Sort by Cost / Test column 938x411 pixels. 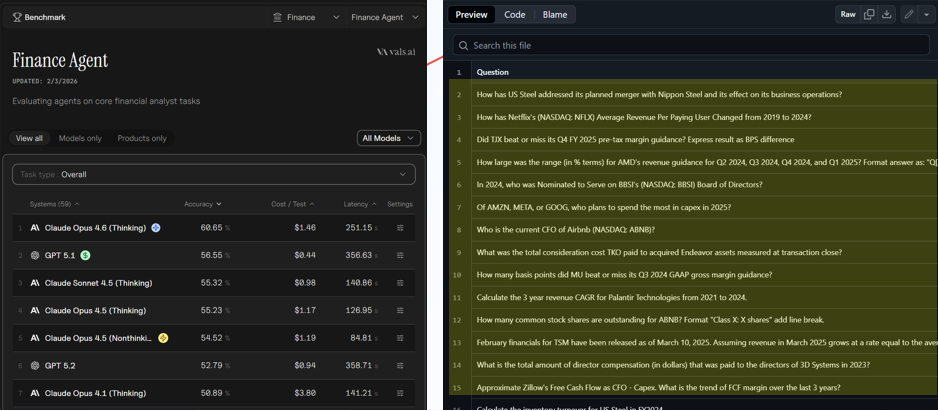coord(293,204)
